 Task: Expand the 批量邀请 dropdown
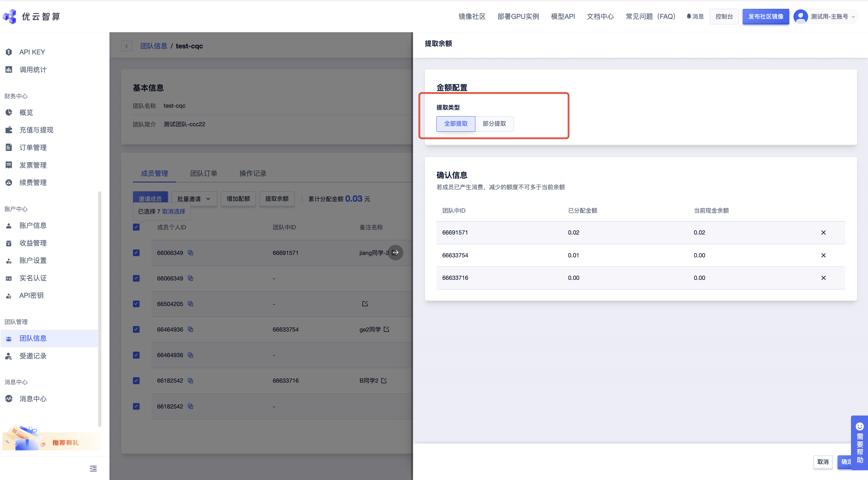tap(194, 199)
